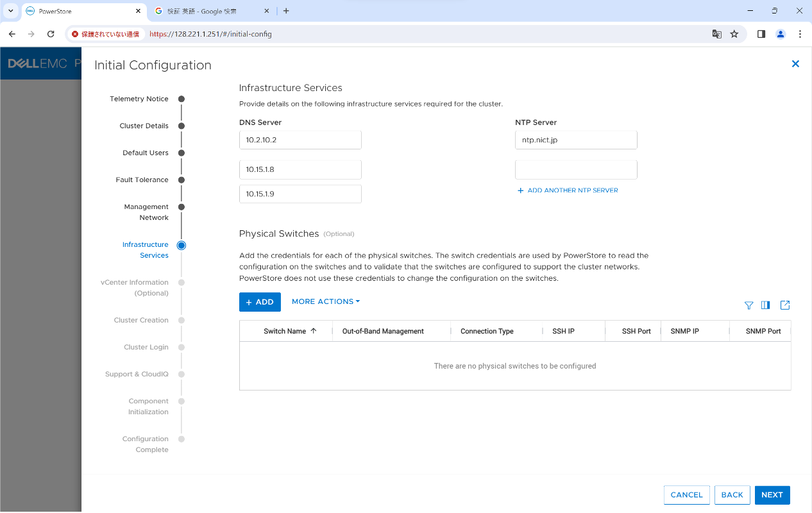The width and height of the screenshot is (812, 513).
Task: Close the Google search tab
Action: pos(267,11)
